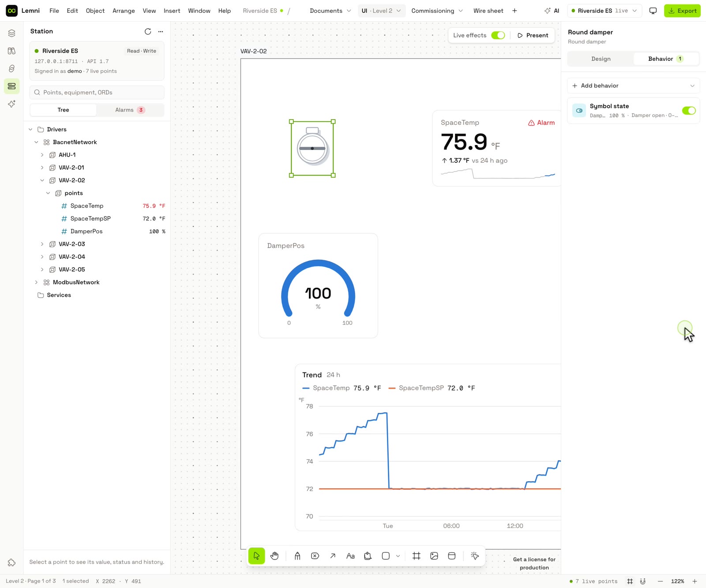Viewport: 706px width, 588px height.
Task: Open the Layers panel in left rail
Action: 11,33
